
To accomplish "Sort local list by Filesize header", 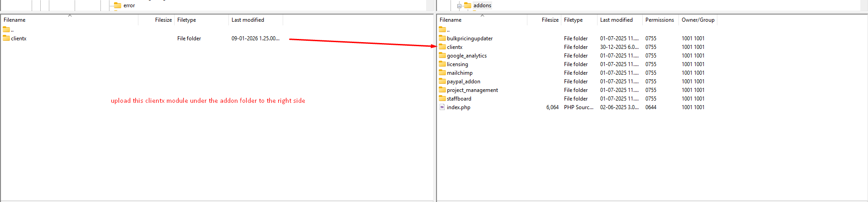I will point(163,20).
